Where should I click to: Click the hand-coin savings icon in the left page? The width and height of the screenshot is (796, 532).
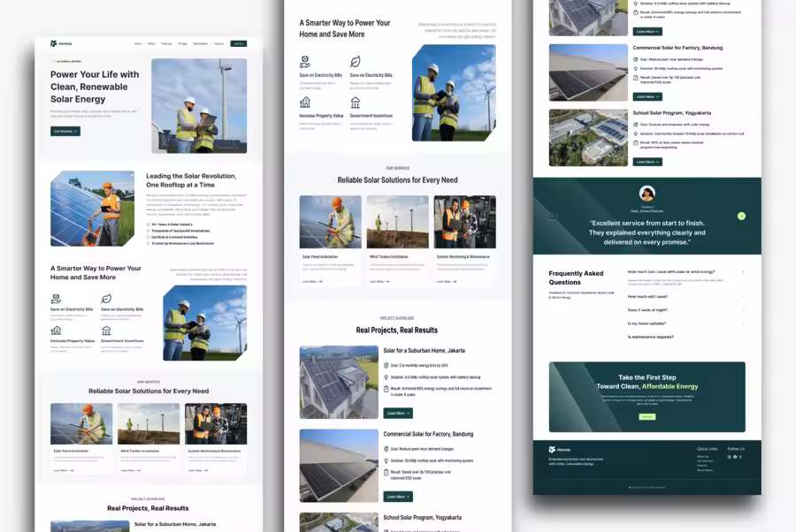pos(56,299)
